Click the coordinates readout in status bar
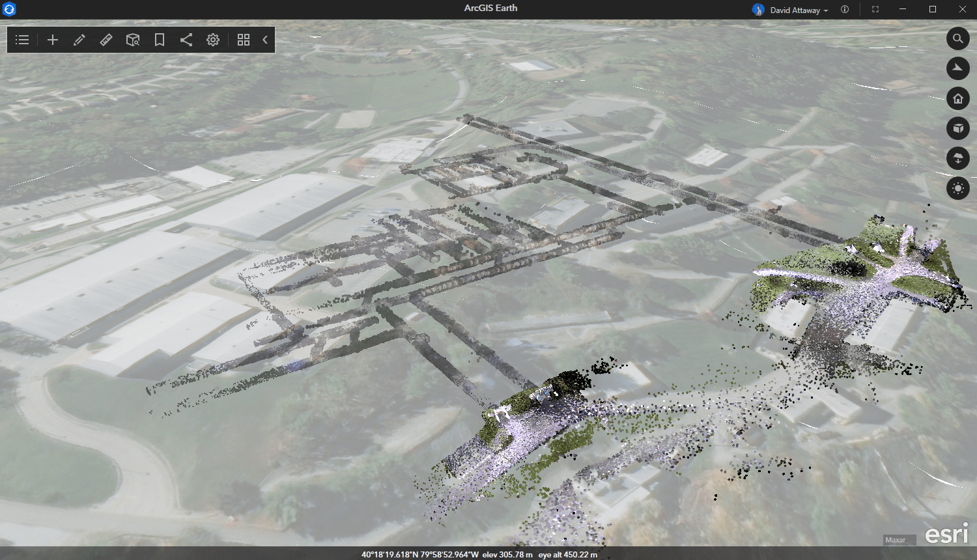The width and height of the screenshot is (977, 560). [x=420, y=555]
